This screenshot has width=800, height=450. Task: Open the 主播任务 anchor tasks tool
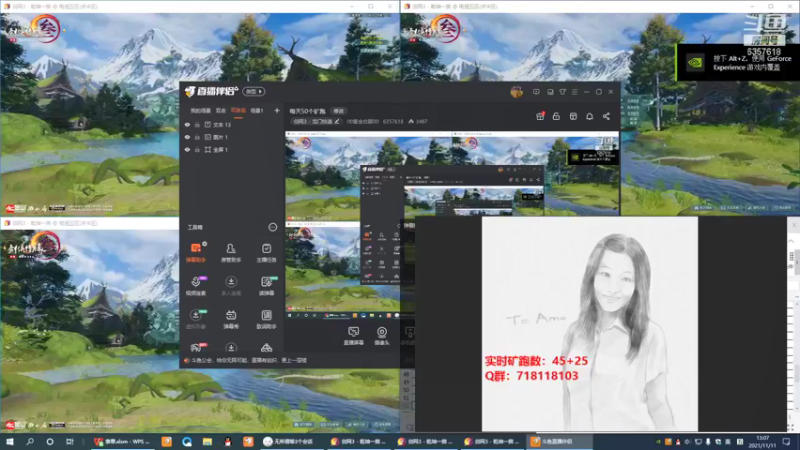tap(266, 252)
